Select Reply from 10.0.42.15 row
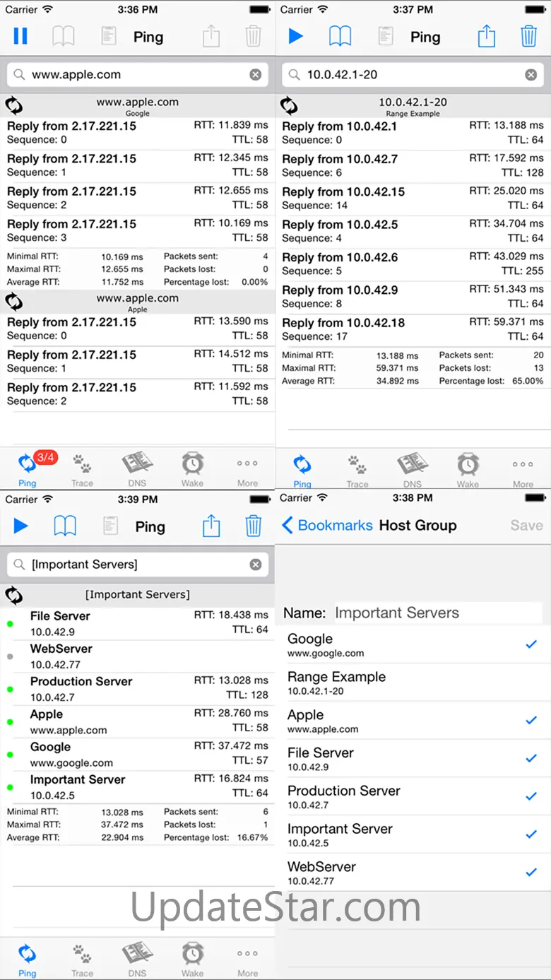 tap(413, 199)
